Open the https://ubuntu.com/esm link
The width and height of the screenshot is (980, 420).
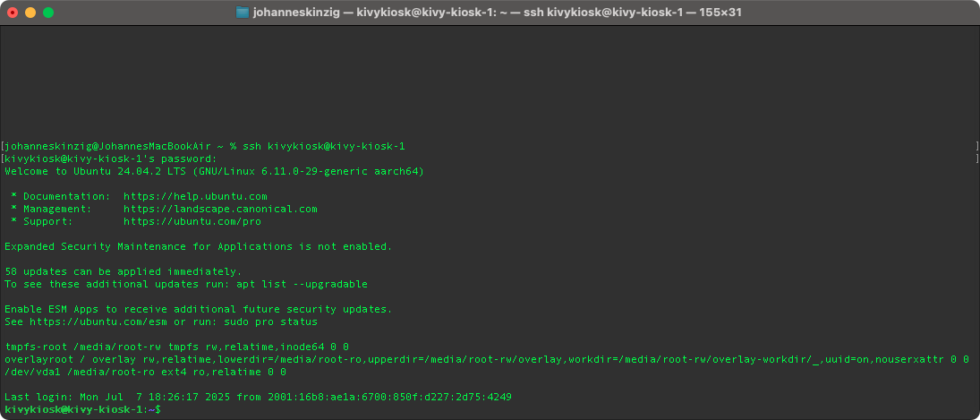[x=98, y=321]
